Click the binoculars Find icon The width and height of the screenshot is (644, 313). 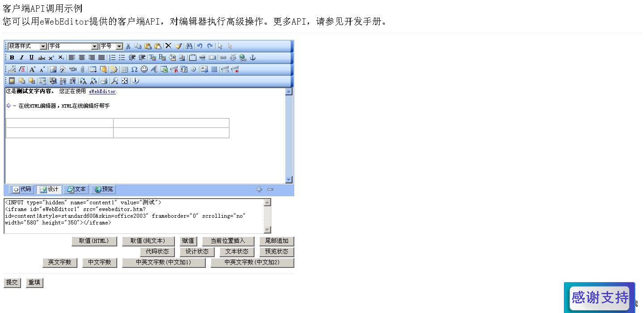(189, 46)
